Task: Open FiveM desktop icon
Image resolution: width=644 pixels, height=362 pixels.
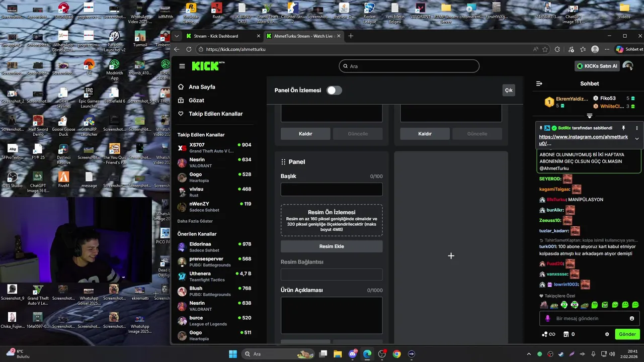Action: pos(63,180)
